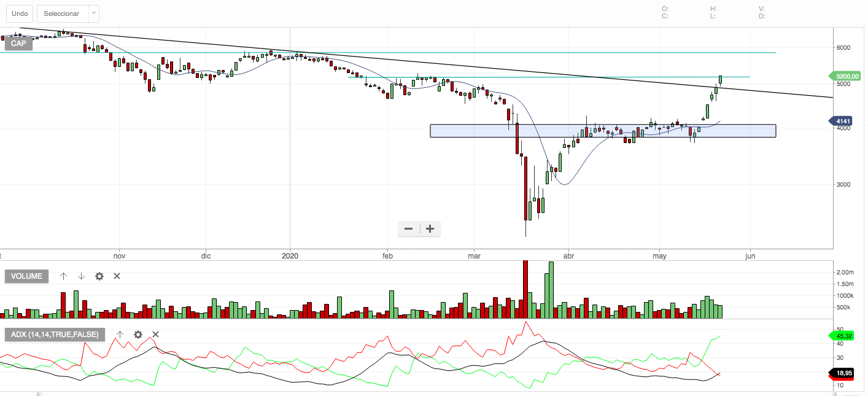The image size is (868, 396).
Task: Select the blue rectangle support zone drawing
Action: pos(603,131)
